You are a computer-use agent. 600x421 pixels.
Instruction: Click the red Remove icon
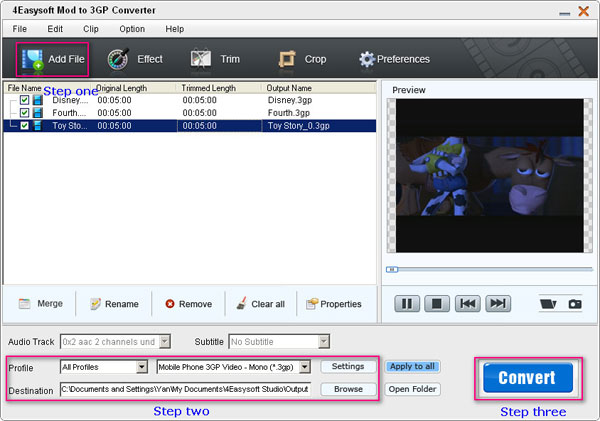click(170, 304)
